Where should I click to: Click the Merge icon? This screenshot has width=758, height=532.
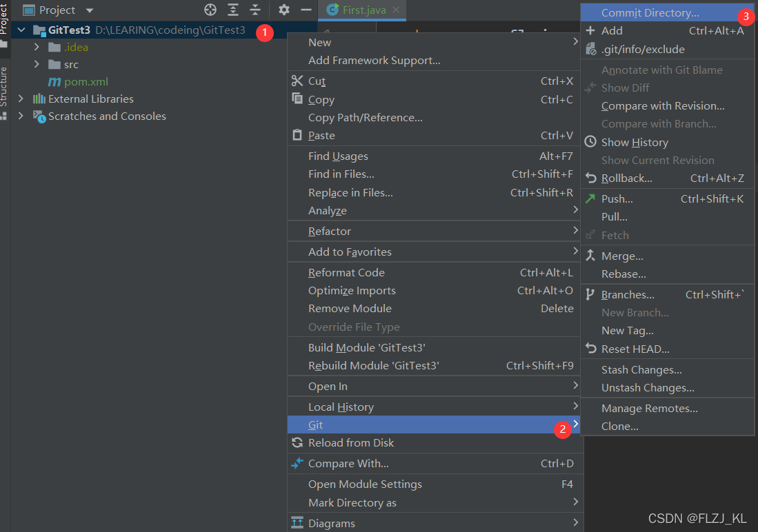point(590,256)
